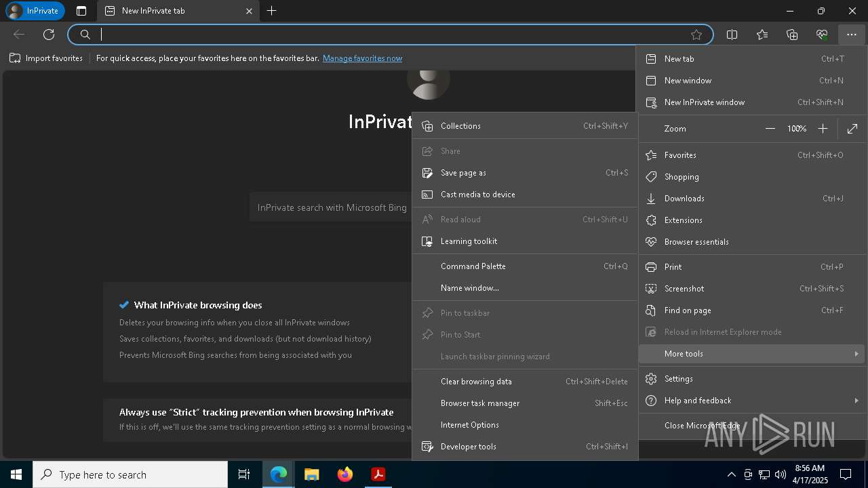Choose Print from the main menu
The height and width of the screenshot is (488, 868).
pyautogui.click(x=752, y=267)
